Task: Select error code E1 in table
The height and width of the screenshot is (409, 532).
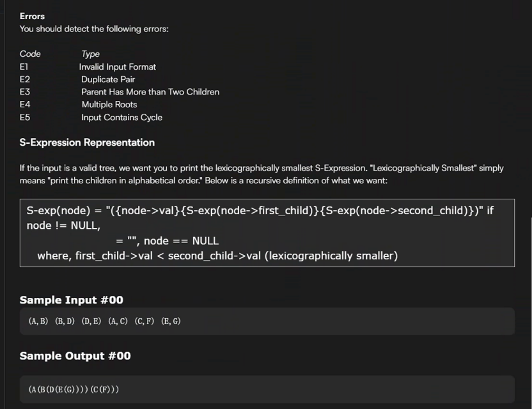Action: (24, 66)
